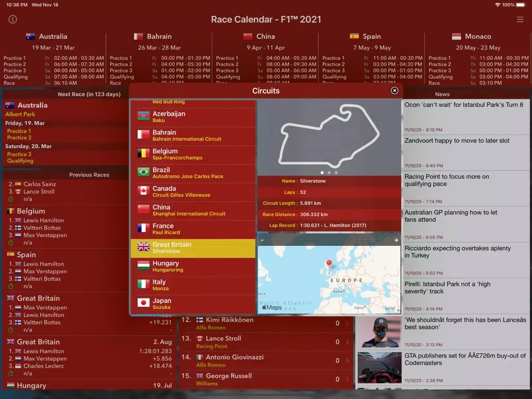The image size is (532, 399).
Task: Open the Legal link on the map
Action: [x=390, y=308]
